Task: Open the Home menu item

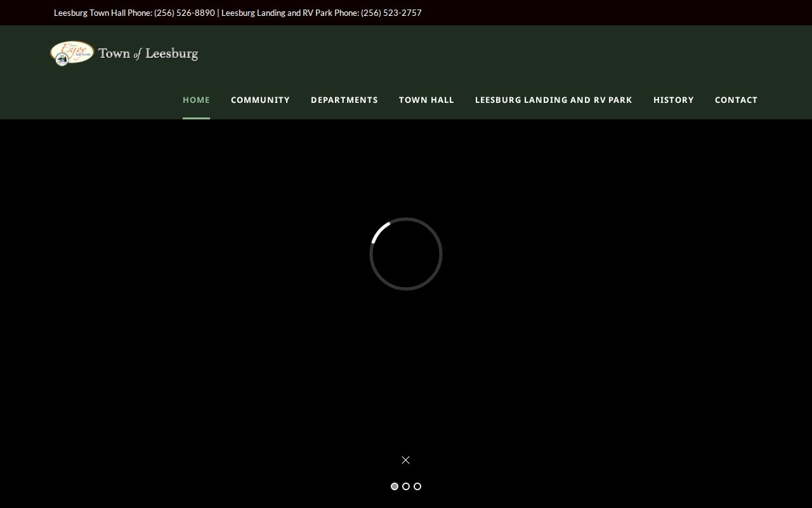Action: click(x=196, y=100)
